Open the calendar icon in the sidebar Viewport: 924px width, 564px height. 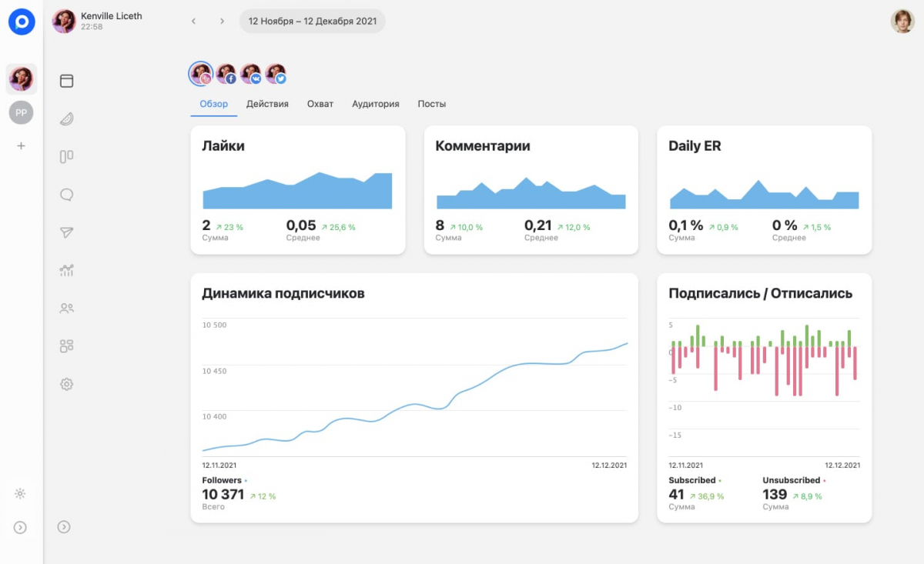66,81
